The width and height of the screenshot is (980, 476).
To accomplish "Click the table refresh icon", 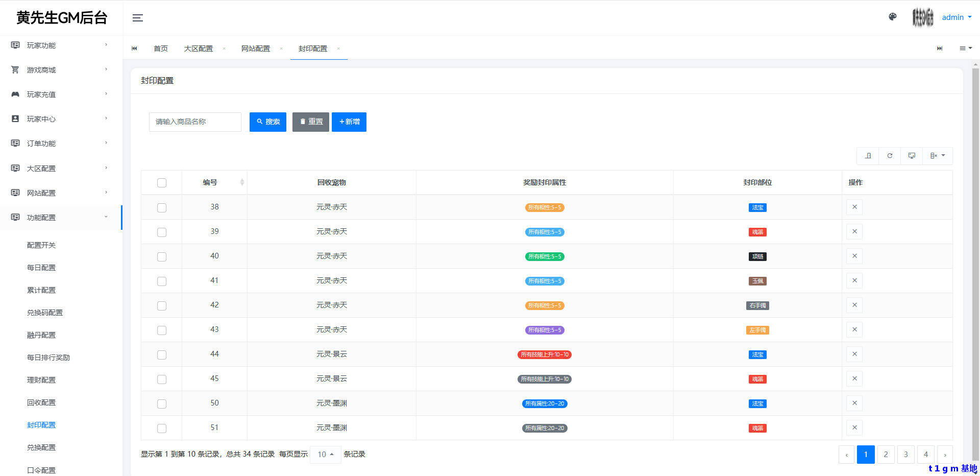I will (890, 156).
